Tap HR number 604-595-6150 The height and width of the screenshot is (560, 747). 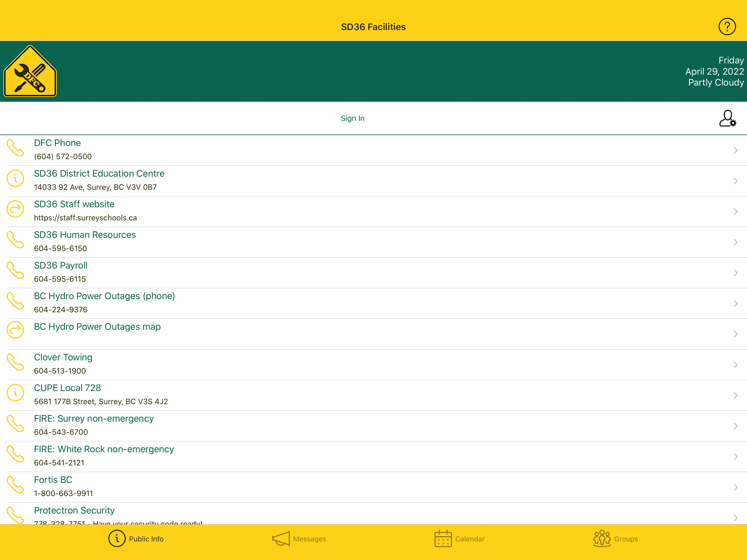(x=60, y=249)
